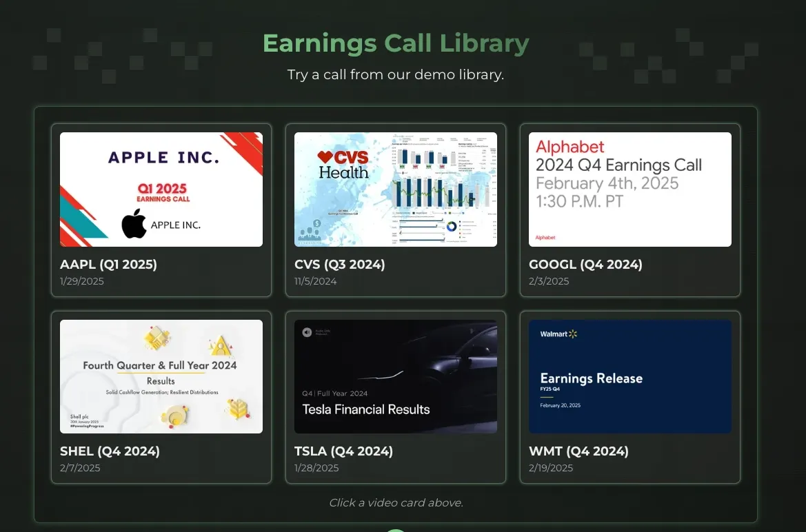
Task: Click the green circular button at the bottom
Action: 396,529
